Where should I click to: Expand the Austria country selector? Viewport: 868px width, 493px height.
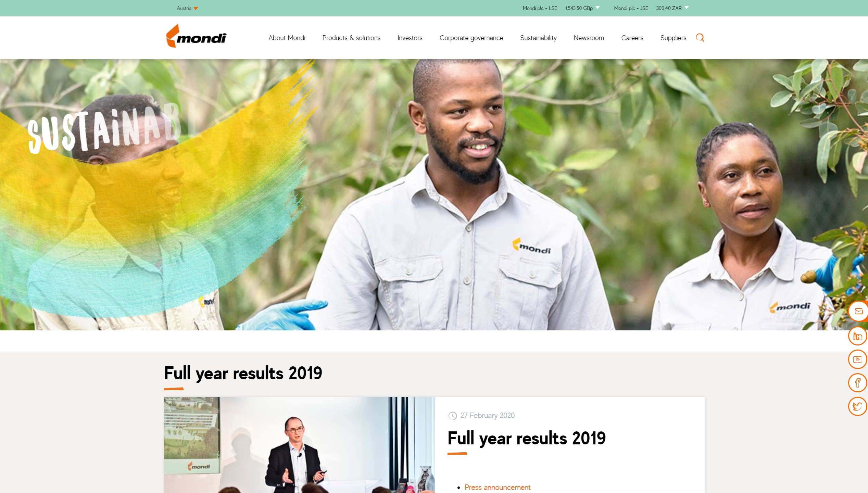(x=187, y=8)
